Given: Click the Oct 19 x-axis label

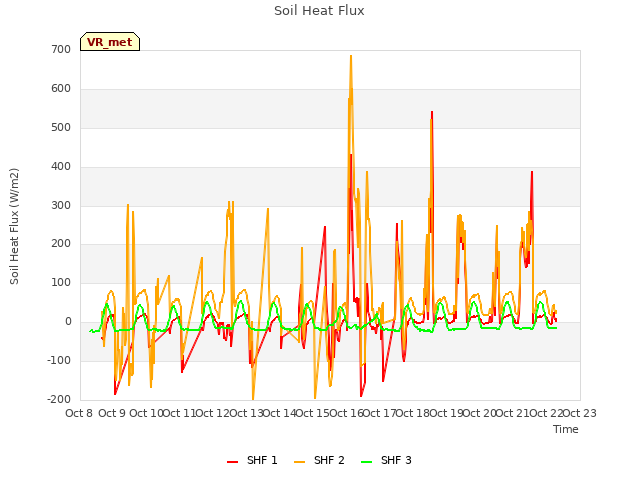Looking at the screenshot, I should point(446,413).
